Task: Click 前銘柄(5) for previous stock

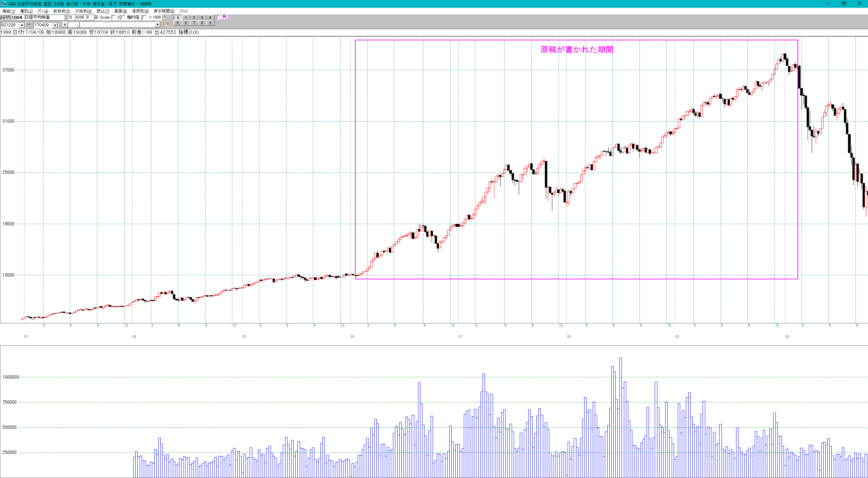Action: 61,11
